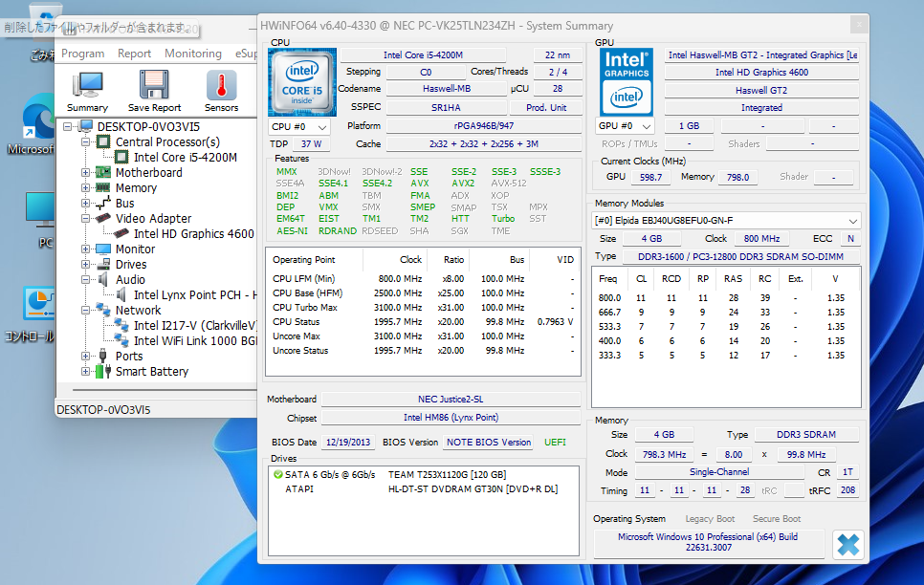The image size is (924, 585).
Task: Click the Monitor tree icon
Action: (103, 249)
